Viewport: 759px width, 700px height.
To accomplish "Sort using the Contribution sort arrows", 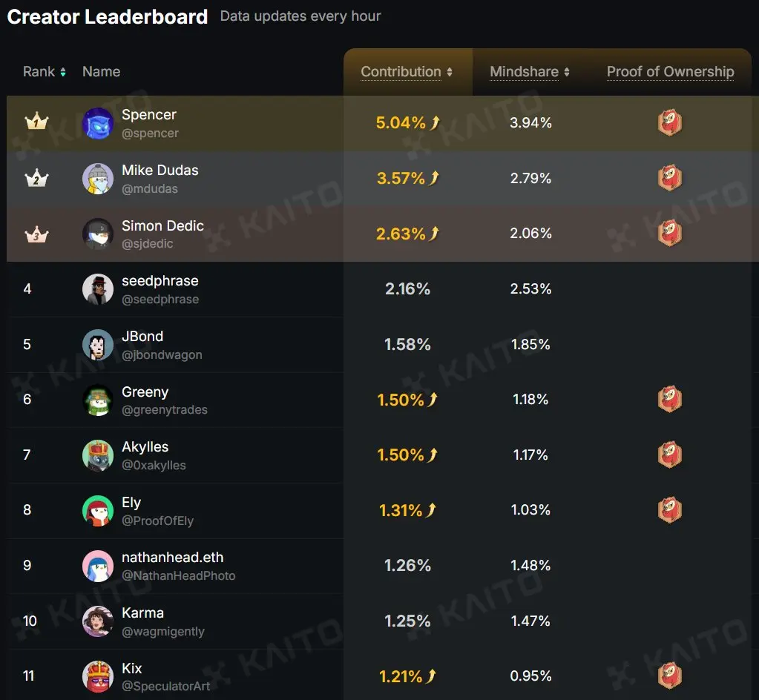I will pos(450,72).
